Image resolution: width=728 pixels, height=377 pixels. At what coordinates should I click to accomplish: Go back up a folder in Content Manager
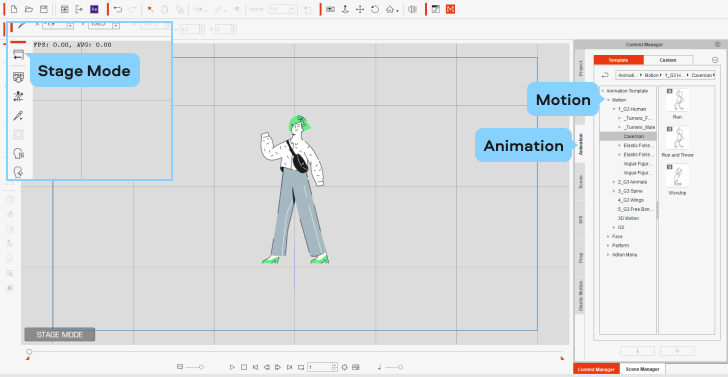pos(605,75)
